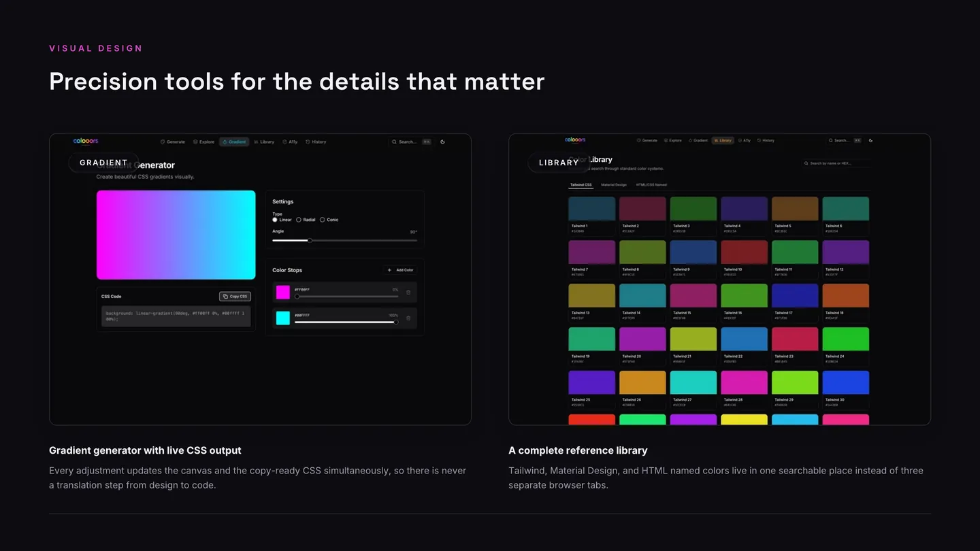The width and height of the screenshot is (980, 551).
Task: Open History in the Gradient screenshot's navigation
Action: pos(316,141)
